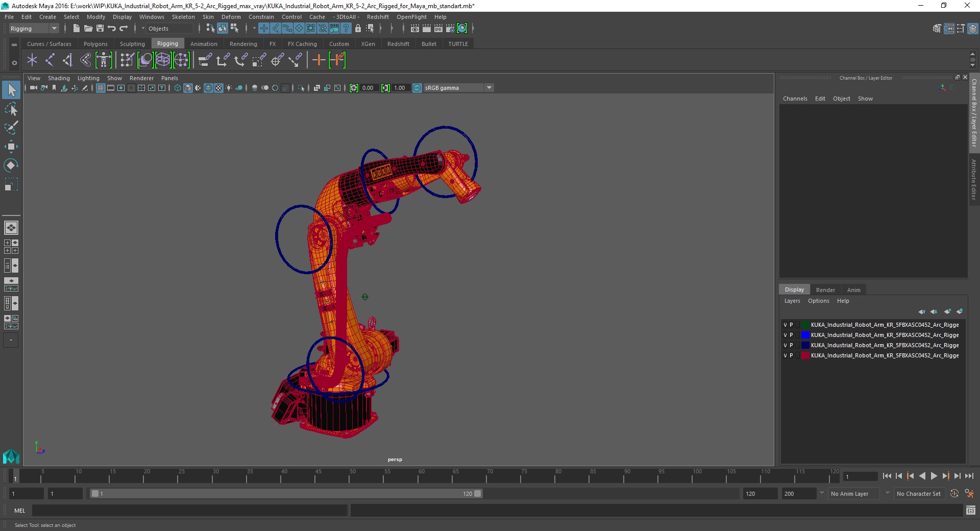Activate the Paint selection tool
Screen dimensions: 980x531
(x=11, y=128)
